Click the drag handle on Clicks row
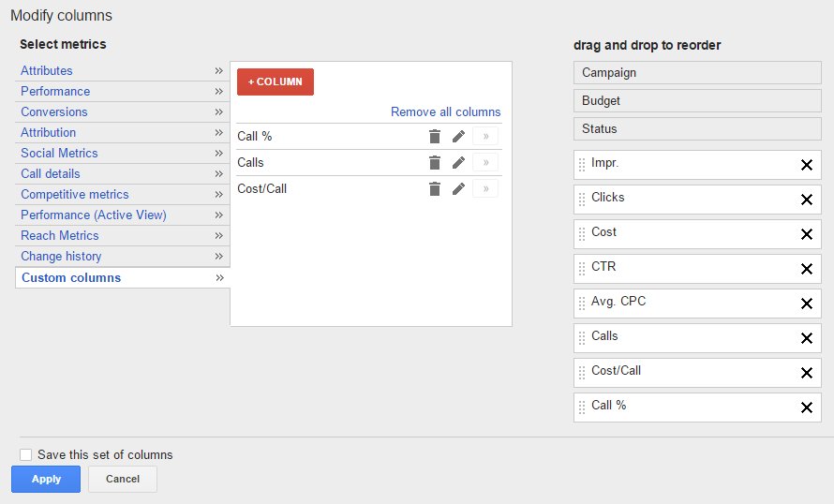Screen dimensions: 834x504 (582, 200)
